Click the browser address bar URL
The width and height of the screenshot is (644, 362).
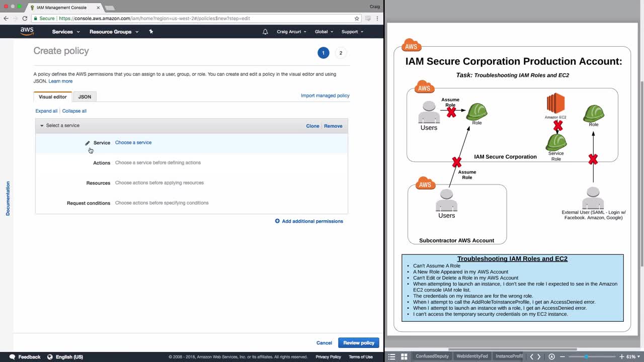154,18
